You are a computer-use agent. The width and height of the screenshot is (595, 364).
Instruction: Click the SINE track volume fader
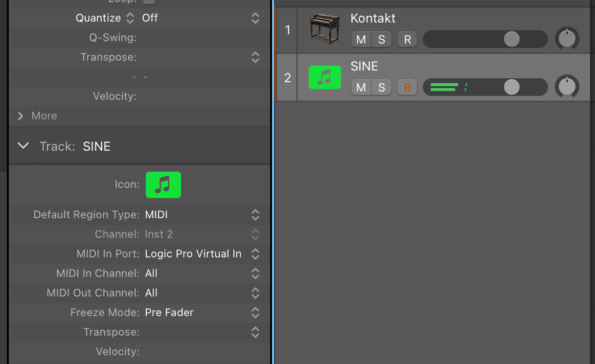pos(511,87)
